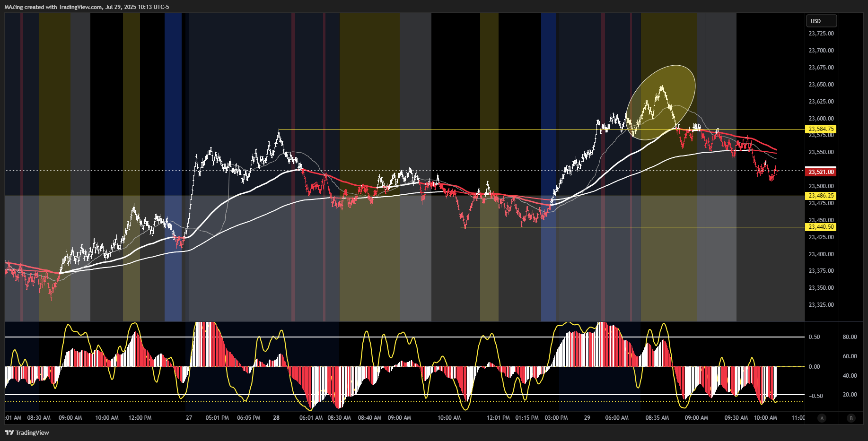Select the 23,584.75 price line label
The image size is (868, 441).
click(x=821, y=129)
